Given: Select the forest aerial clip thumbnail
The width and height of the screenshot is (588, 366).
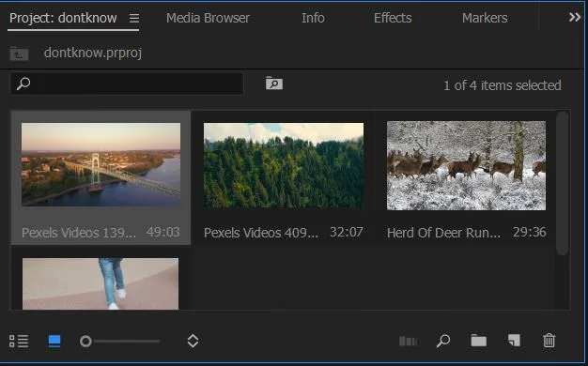Looking at the screenshot, I should point(284,165).
